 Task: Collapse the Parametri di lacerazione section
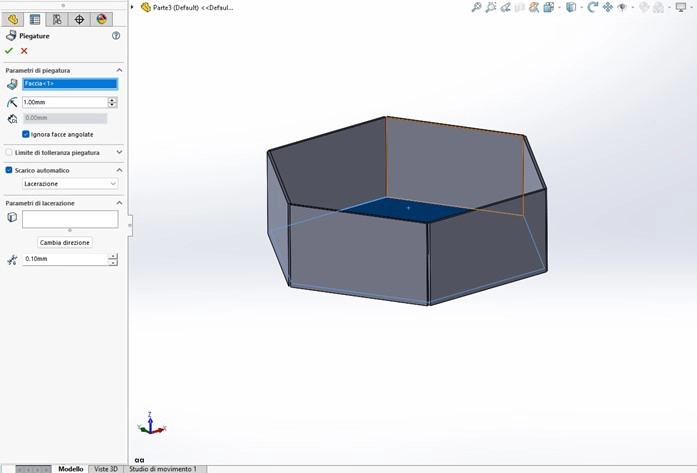coord(119,203)
